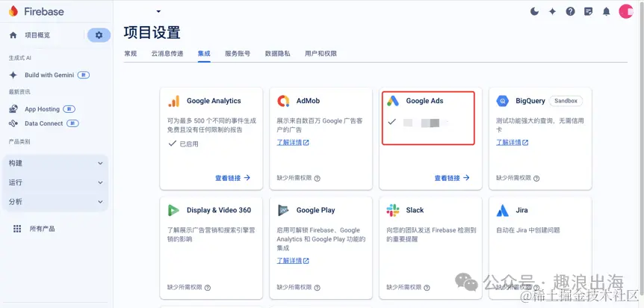Screen dimensions: 644x308
Task: Click 查看链接 in Google Analytics card
Action: click(x=228, y=178)
